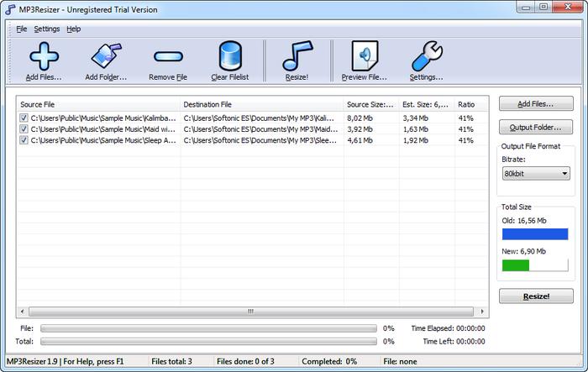Deselect the Sleep Away file checkbox

coord(24,140)
